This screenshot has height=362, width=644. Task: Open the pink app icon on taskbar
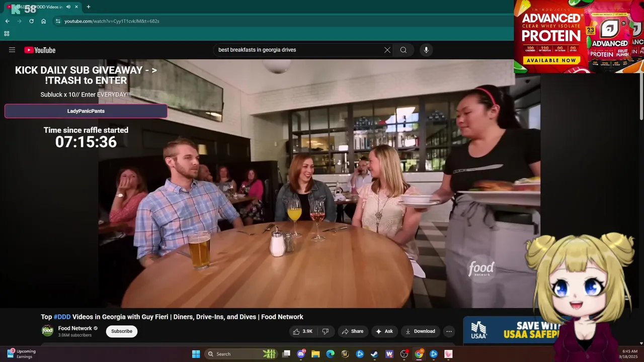click(448, 354)
